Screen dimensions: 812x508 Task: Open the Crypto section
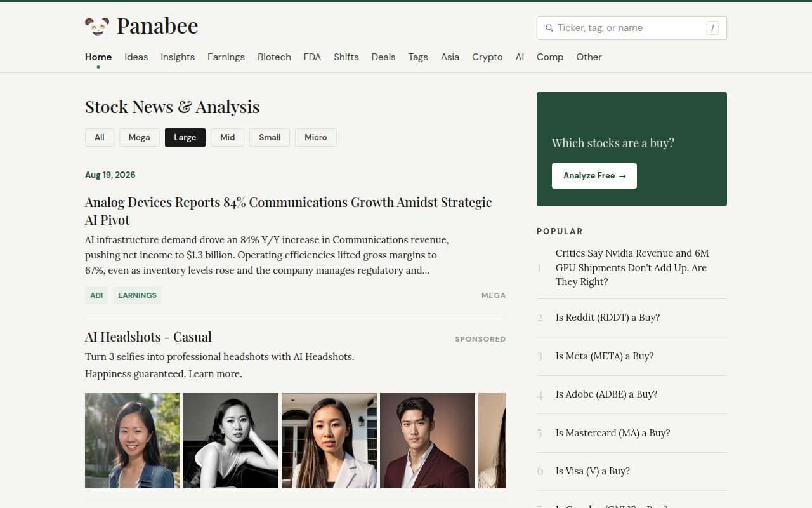(x=487, y=57)
